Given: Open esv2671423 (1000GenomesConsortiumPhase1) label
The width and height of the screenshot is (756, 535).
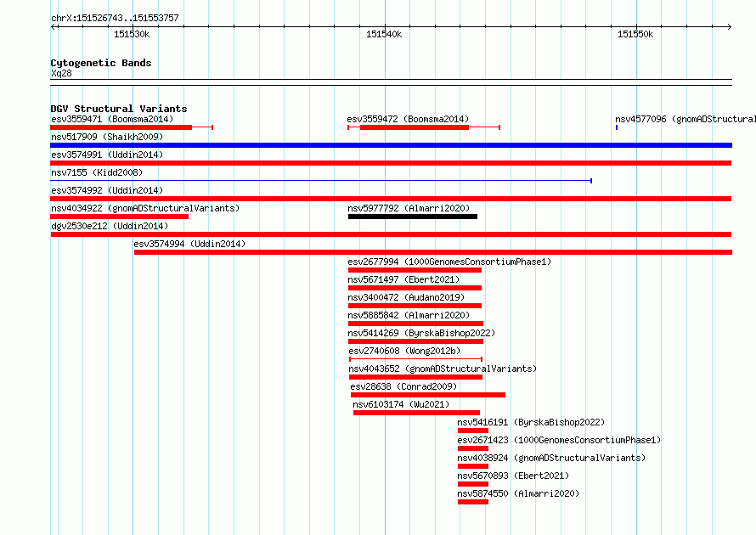Looking at the screenshot, I should (559, 440).
